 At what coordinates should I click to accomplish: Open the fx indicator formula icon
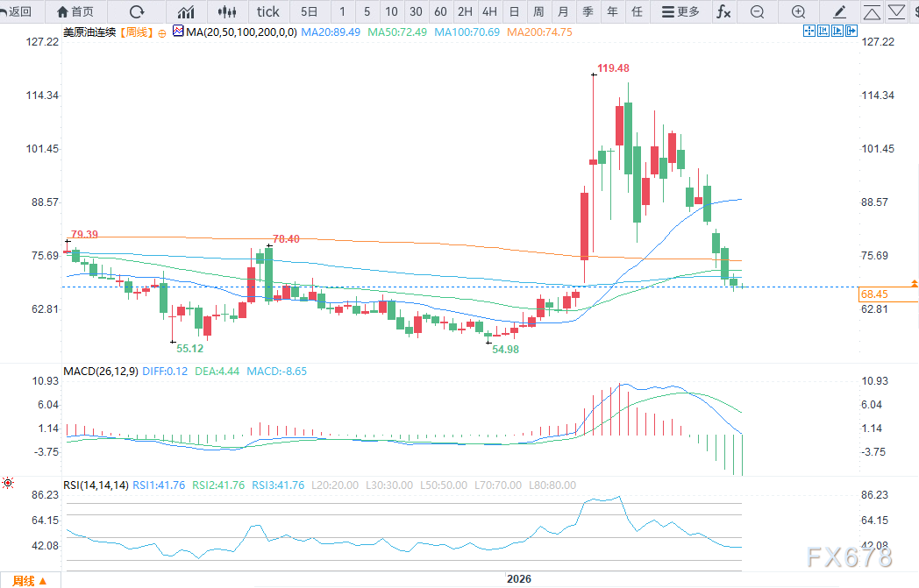723,11
